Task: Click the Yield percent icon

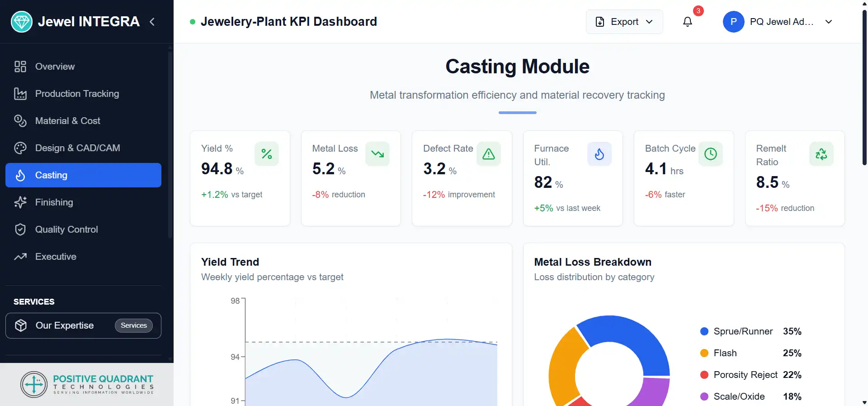Action: [x=267, y=154]
